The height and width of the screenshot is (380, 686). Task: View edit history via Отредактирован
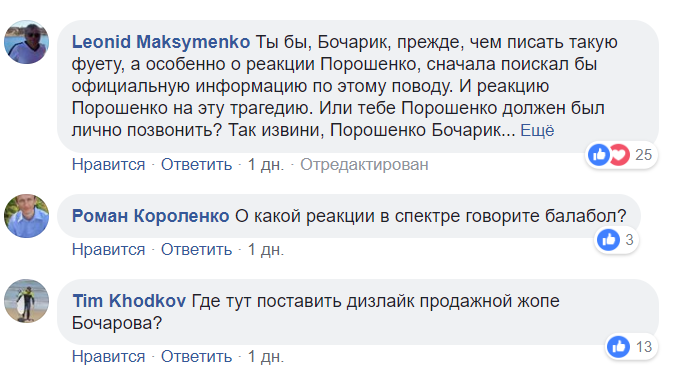[364, 165]
